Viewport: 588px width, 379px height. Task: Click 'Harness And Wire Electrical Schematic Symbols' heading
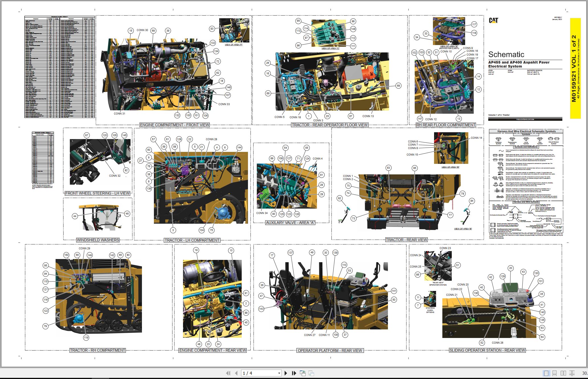point(526,131)
